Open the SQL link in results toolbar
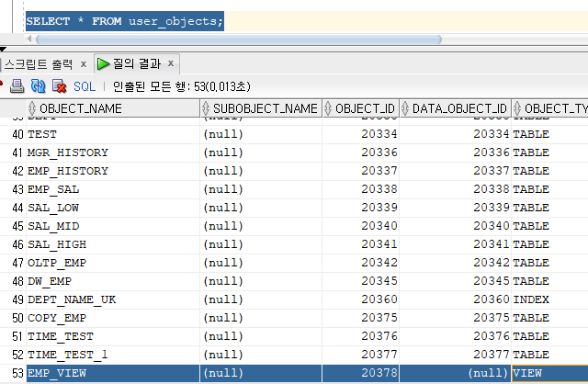This screenshot has width=588, height=384. (x=85, y=86)
